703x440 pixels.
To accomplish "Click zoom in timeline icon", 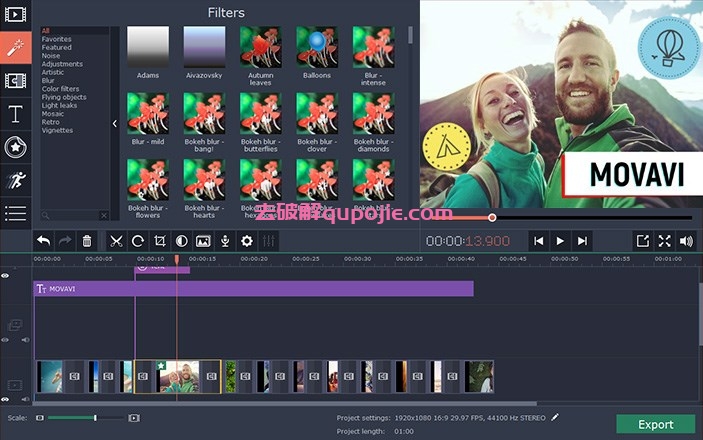I will pyautogui.click(x=134, y=418).
